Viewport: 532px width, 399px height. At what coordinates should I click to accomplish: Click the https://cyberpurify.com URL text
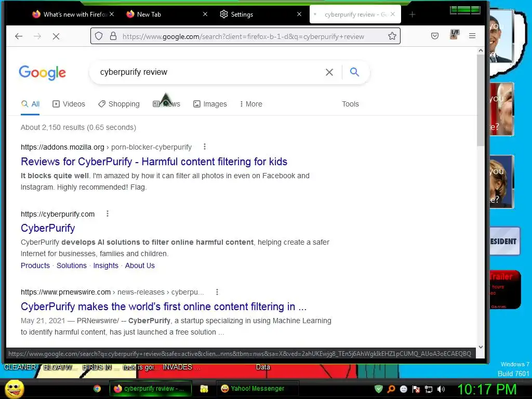point(58,214)
